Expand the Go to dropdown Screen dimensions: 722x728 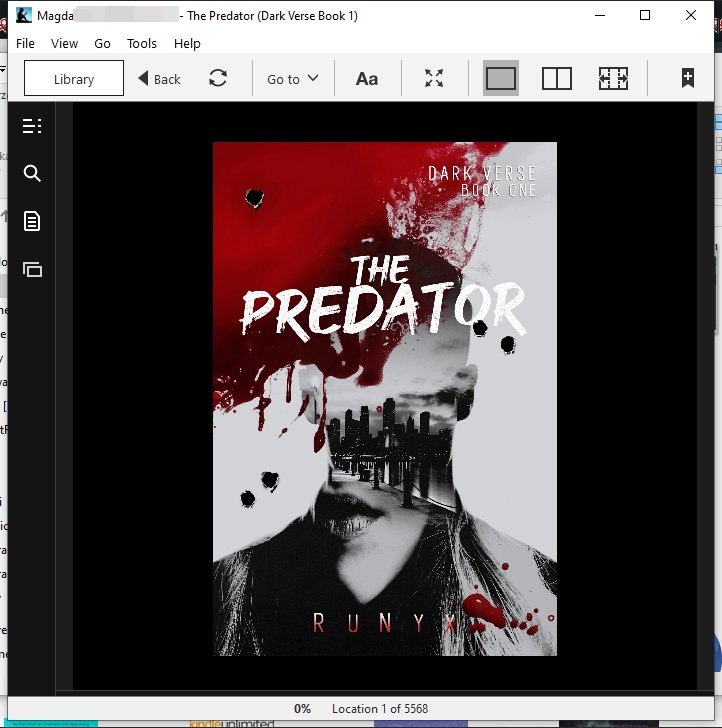coord(293,79)
